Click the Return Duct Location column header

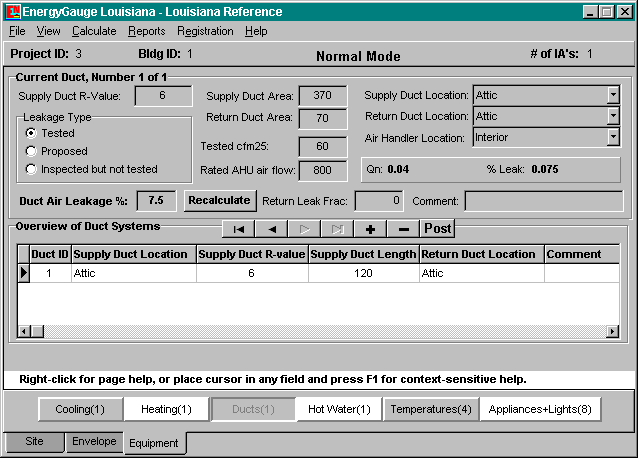point(482,254)
